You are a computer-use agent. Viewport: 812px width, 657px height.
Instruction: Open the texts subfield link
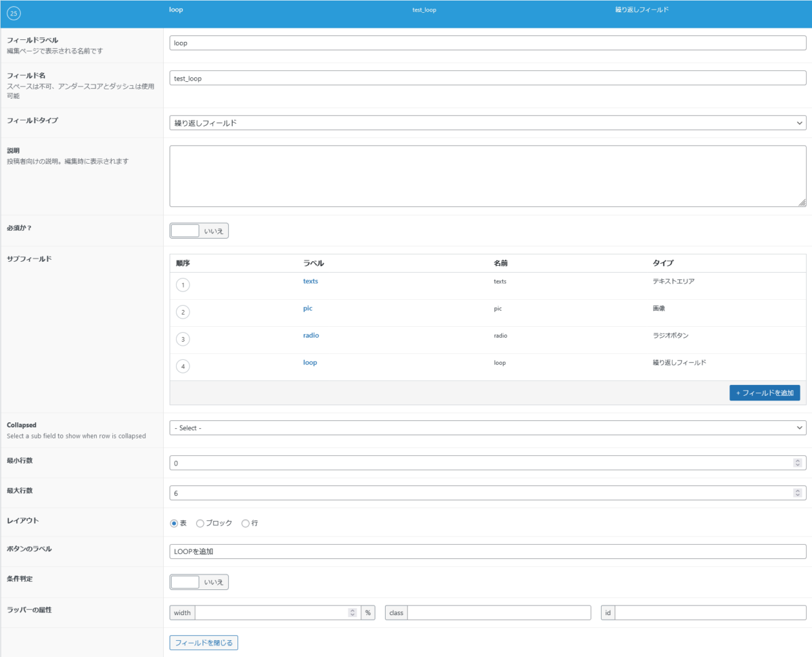[x=311, y=281]
